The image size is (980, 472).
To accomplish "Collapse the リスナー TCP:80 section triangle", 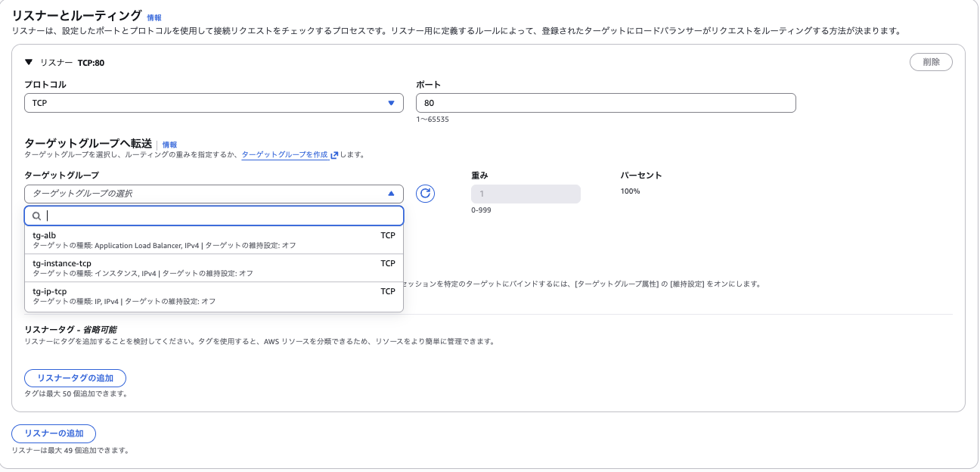I will tap(27, 63).
